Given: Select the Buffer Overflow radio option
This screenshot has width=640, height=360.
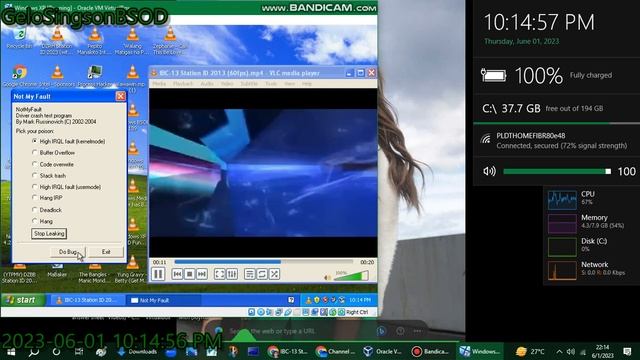Looking at the screenshot, I should [53, 153].
